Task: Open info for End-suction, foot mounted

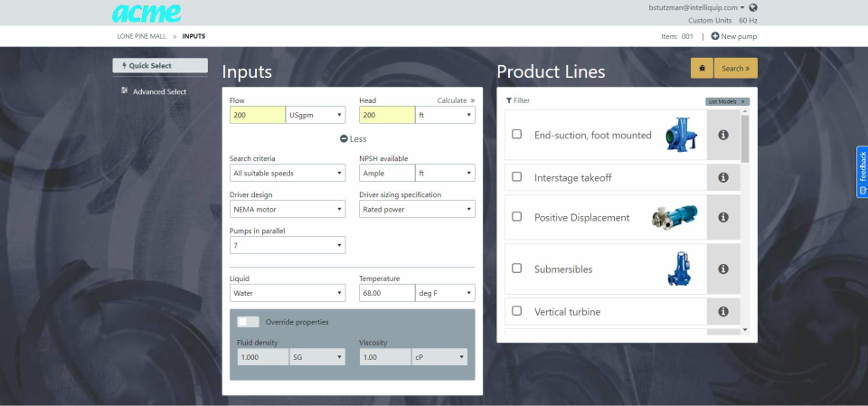Action: pyautogui.click(x=722, y=135)
